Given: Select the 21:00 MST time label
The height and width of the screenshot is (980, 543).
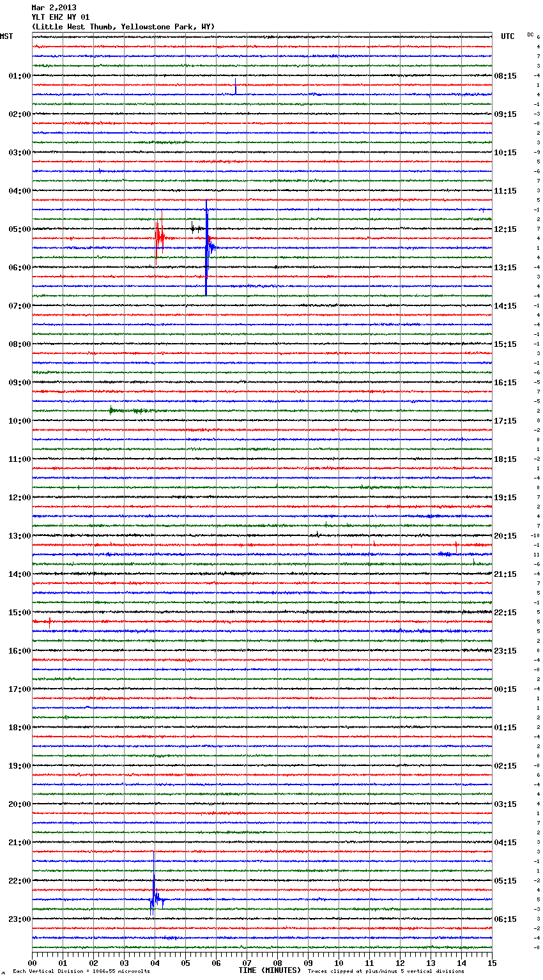Looking at the screenshot, I should [20, 843].
